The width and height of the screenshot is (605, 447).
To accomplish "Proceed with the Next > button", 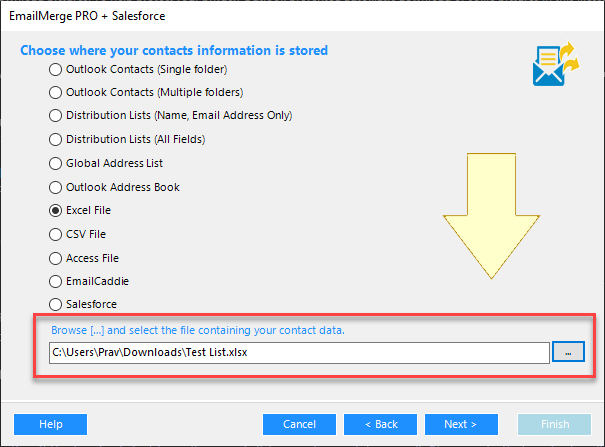I will click(461, 424).
